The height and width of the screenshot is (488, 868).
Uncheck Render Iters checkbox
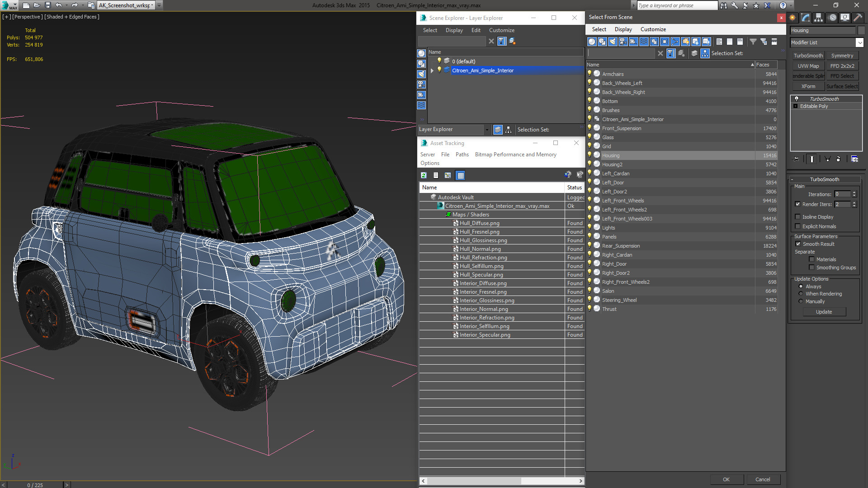(798, 204)
